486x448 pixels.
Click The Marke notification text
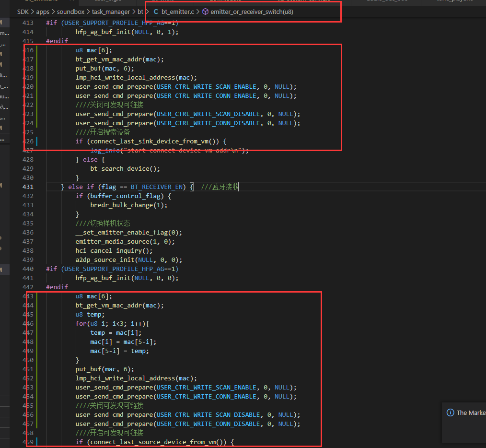pyautogui.click(x=471, y=413)
